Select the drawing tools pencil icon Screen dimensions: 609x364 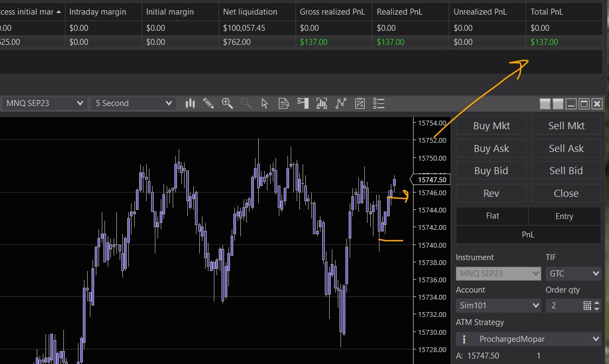point(208,103)
